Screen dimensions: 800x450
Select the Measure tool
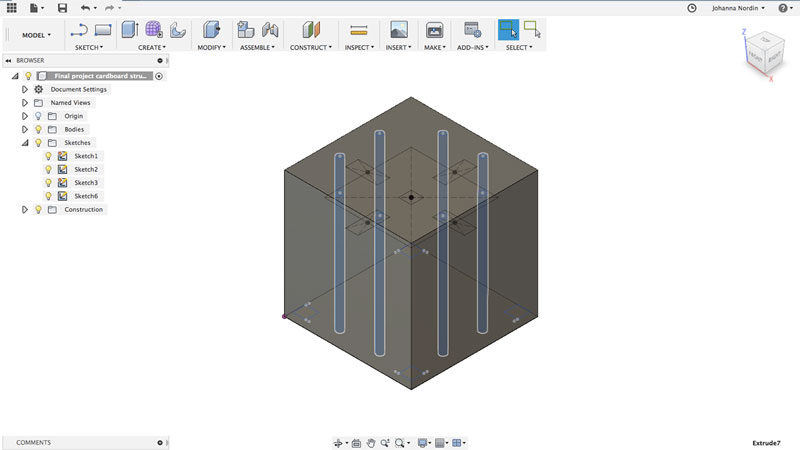359,30
